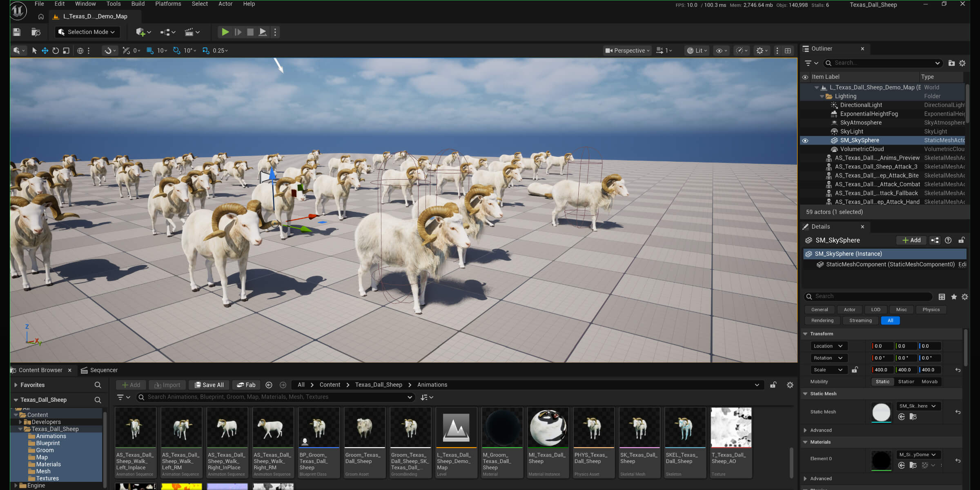Click the Stop simulation button
This screenshot has height=490, width=980.
tap(250, 32)
